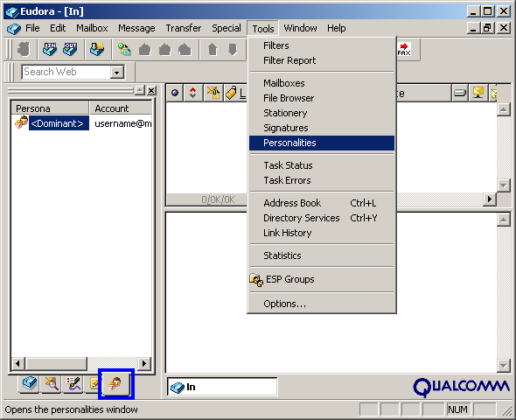The image size is (516, 420).
Task: Choose File Browser in Tools menu
Action: tap(322, 98)
